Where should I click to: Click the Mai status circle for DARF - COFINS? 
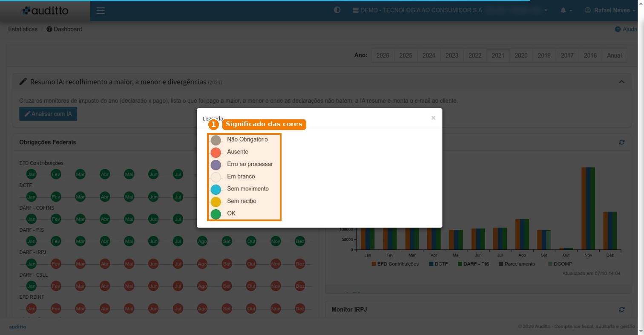point(129,219)
